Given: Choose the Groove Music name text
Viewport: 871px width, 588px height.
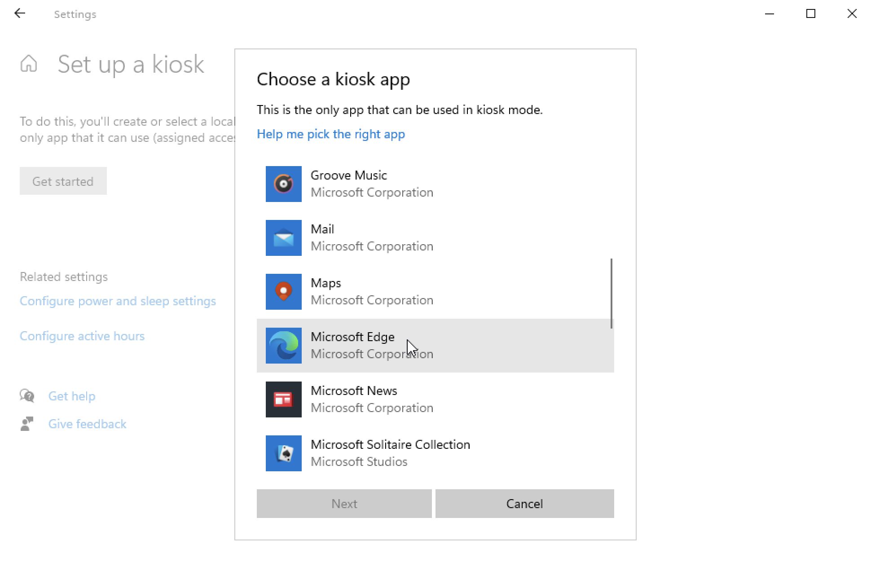Looking at the screenshot, I should (x=348, y=175).
